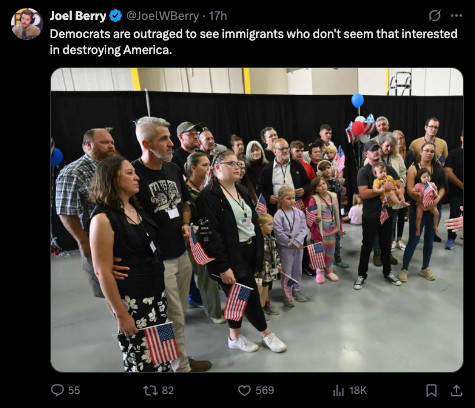Click the repost arrows icon
The image size is (475, 408).
coord(149,390)
